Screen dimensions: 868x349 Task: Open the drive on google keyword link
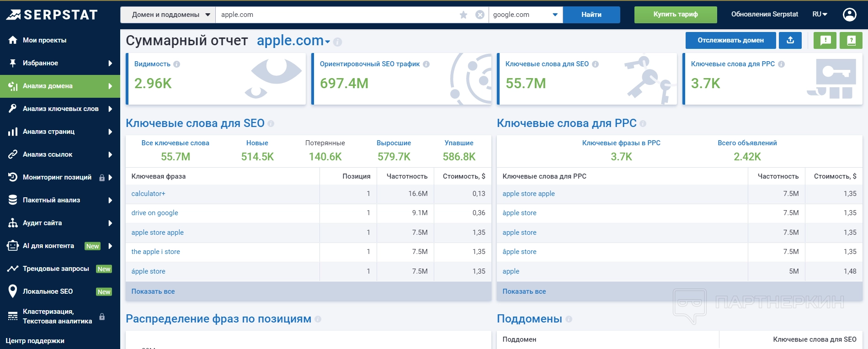(x=154, y=213)
